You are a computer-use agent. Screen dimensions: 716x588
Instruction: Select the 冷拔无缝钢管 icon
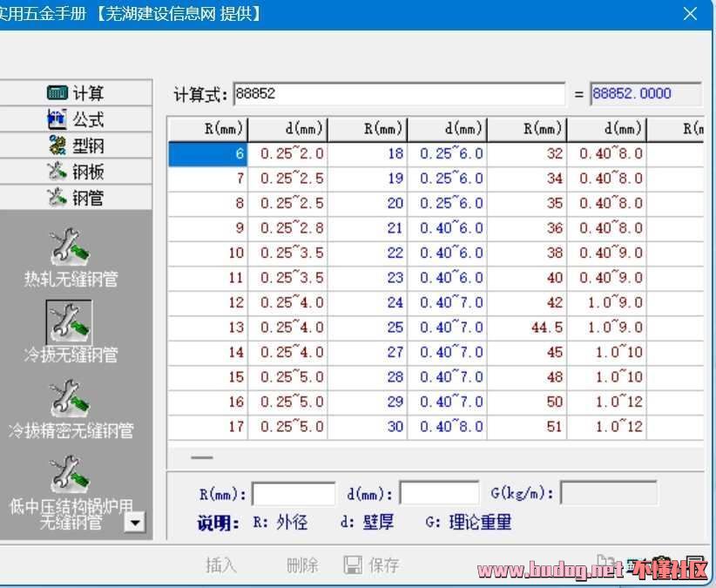70,322
